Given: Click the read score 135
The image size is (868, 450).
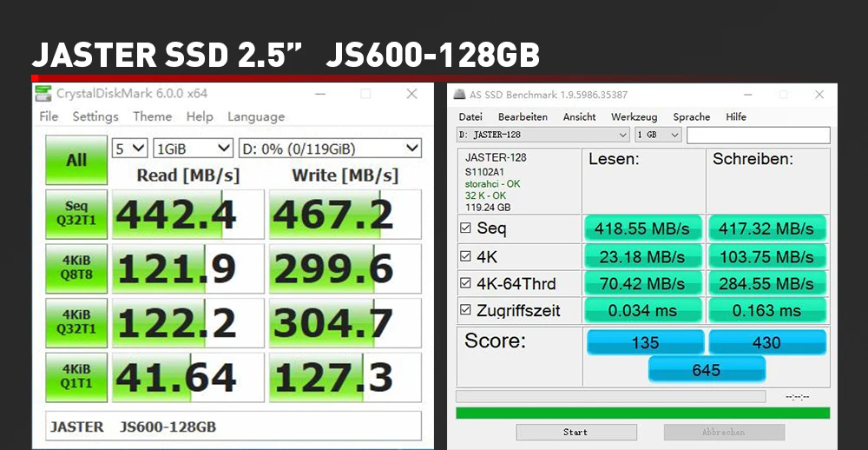Looking at the screenshot, I should point(646,342).
